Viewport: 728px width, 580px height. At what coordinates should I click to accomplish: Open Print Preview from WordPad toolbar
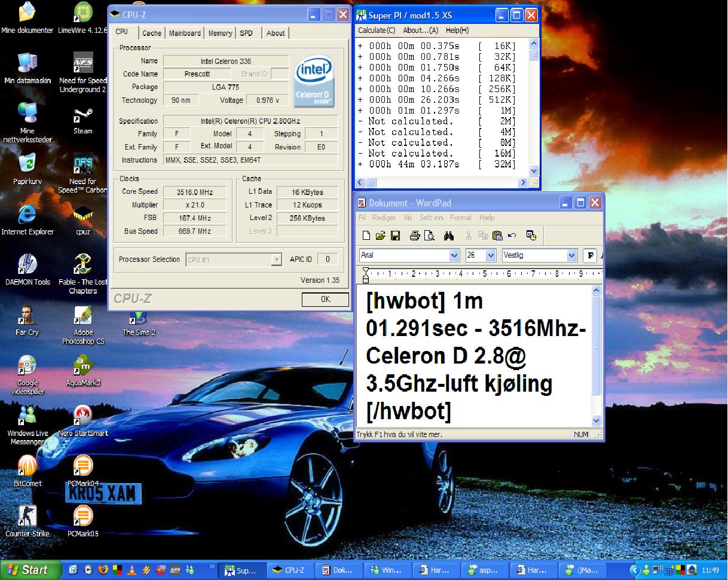429,236
